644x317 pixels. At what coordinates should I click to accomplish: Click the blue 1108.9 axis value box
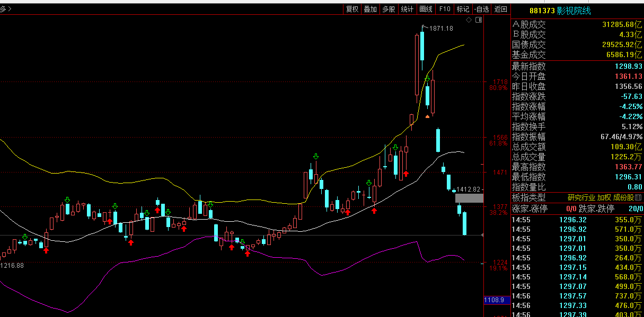coord(497,300)
